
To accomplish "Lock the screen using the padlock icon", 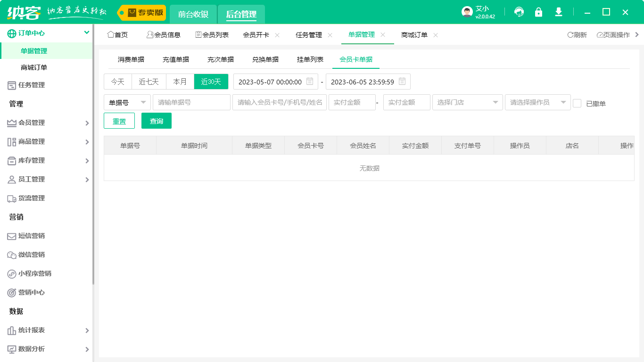I will (538, 12).
